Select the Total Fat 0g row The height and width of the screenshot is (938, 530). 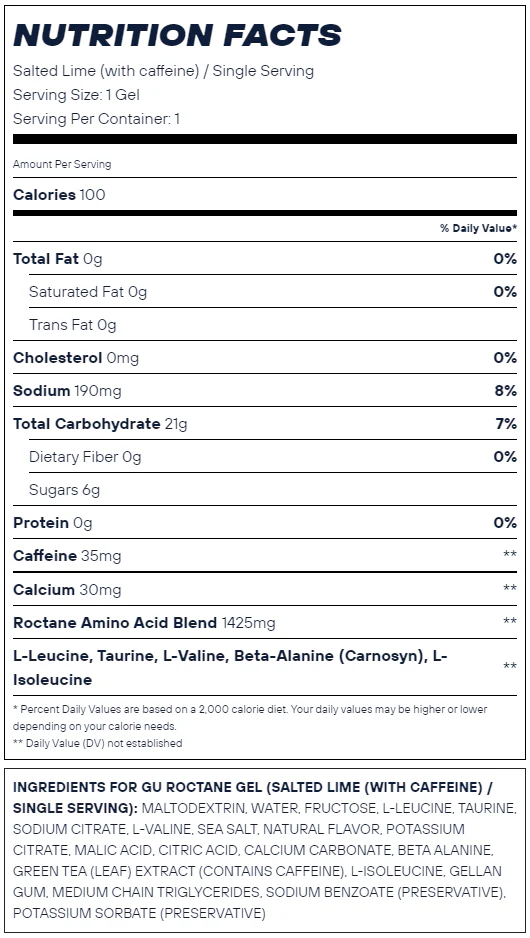pyautogui.click(x=265, y=258)
